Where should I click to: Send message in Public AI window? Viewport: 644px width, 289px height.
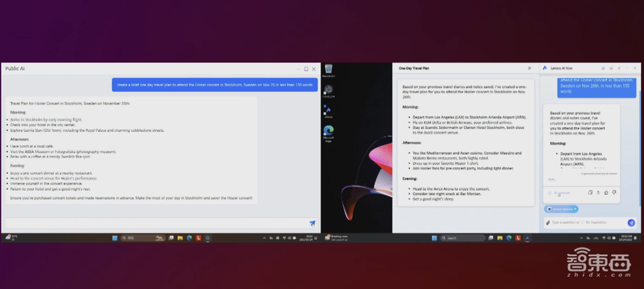click(312, 223)
